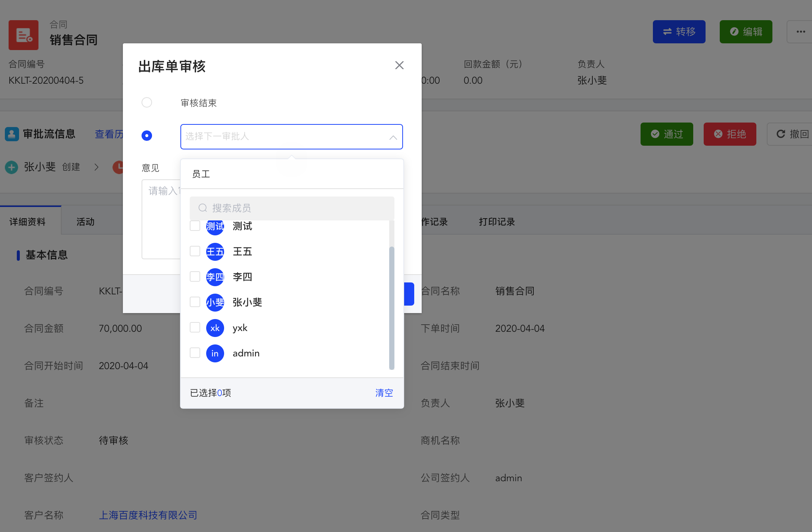This screenshot has height=532, width=812.
Task: Open the 打印记录 tab
Action: coord(496,222)
